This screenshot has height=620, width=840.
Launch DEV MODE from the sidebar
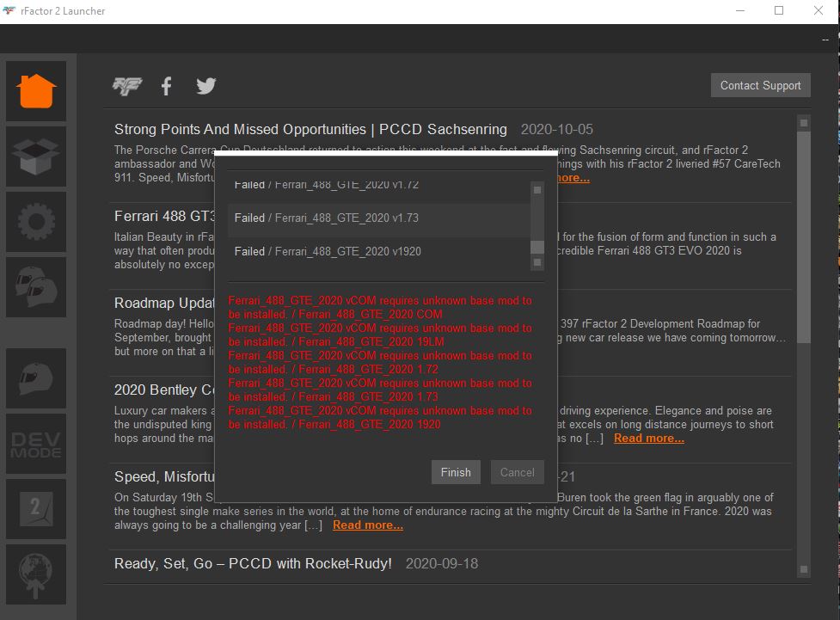point(36,444)
